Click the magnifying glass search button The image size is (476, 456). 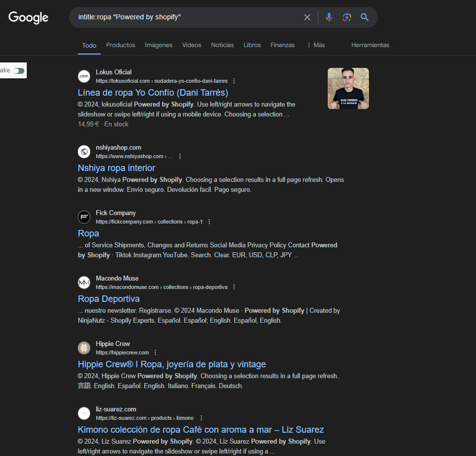[x=364, y=17]
